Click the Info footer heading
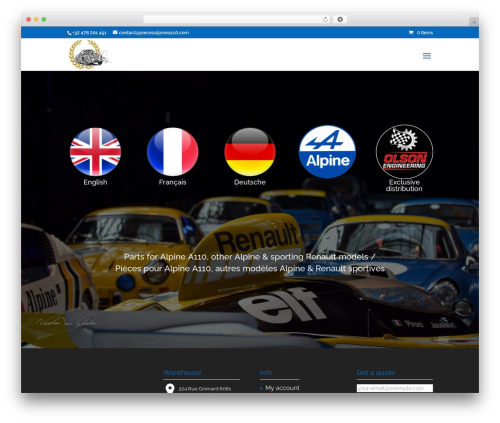 [266, 373]
